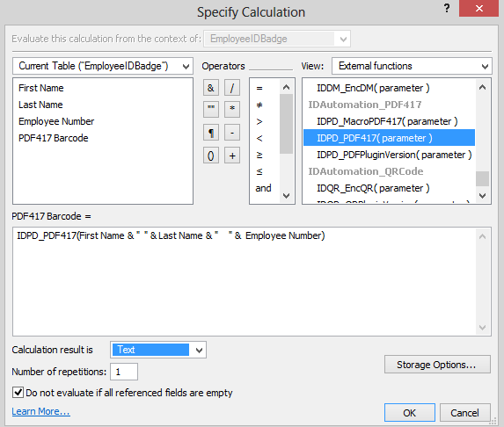Screen dimensions: 504x427
Task: Insert the multiplication asterisk operator
Action: [232, 109]
